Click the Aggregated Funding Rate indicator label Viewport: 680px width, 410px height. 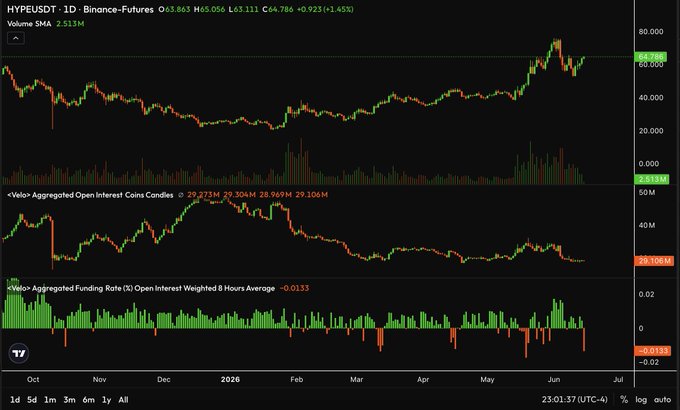[x=141, y=288]
